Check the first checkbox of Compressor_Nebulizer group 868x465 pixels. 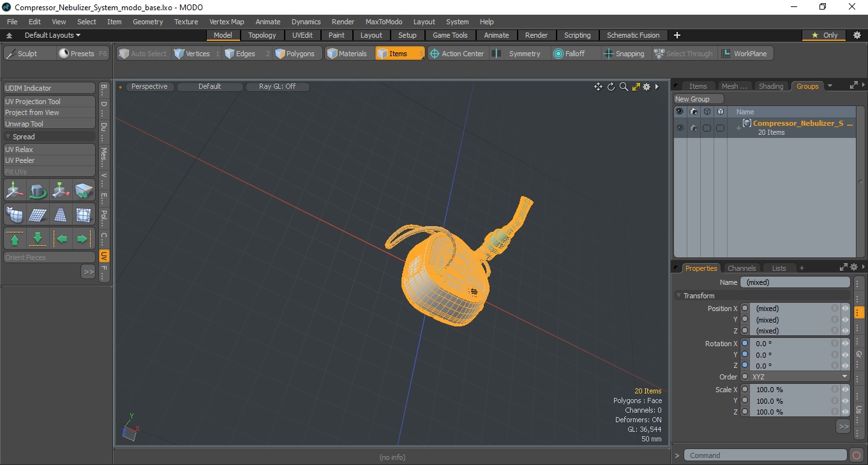point(707,128)
